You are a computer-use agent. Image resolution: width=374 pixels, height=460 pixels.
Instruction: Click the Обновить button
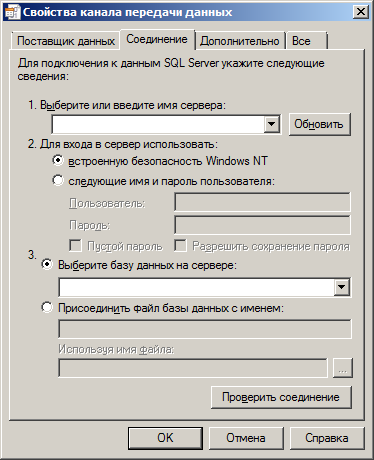pos(320,124)
